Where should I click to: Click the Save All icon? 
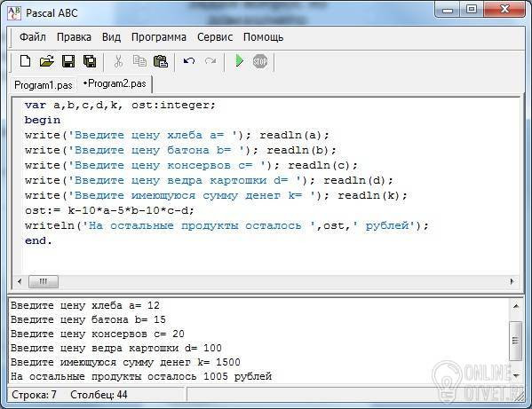click(x=90, y=61)
